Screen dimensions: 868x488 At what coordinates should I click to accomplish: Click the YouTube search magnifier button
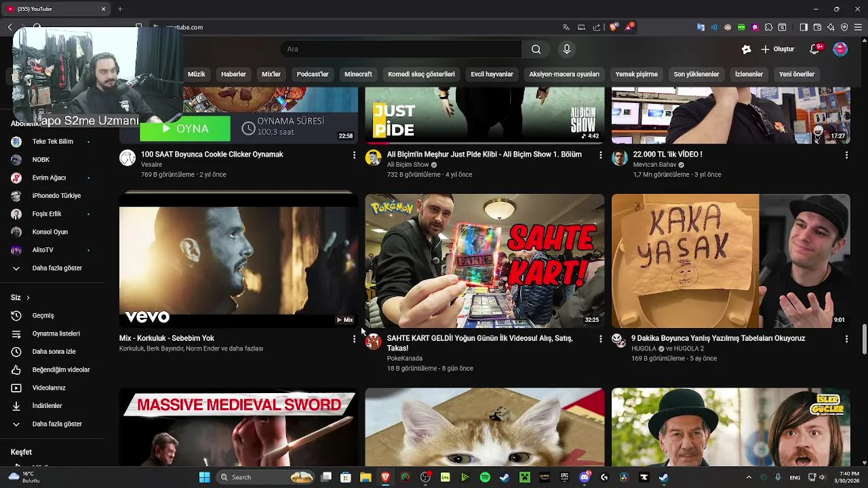point(536,49)
